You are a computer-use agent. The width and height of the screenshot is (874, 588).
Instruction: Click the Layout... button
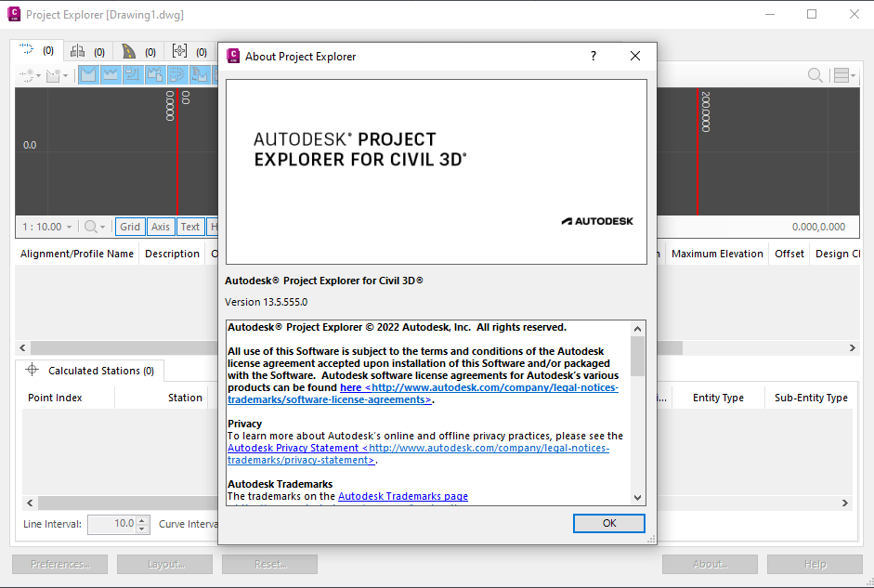pos(165,564)
